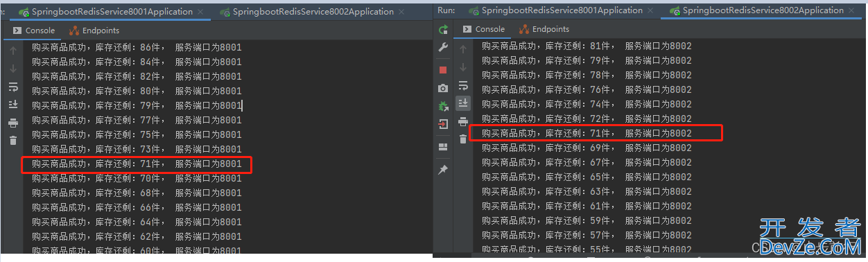Click the 8001 log line showing 80件
The height and width of the screenshot is (262, 868).
137,91
